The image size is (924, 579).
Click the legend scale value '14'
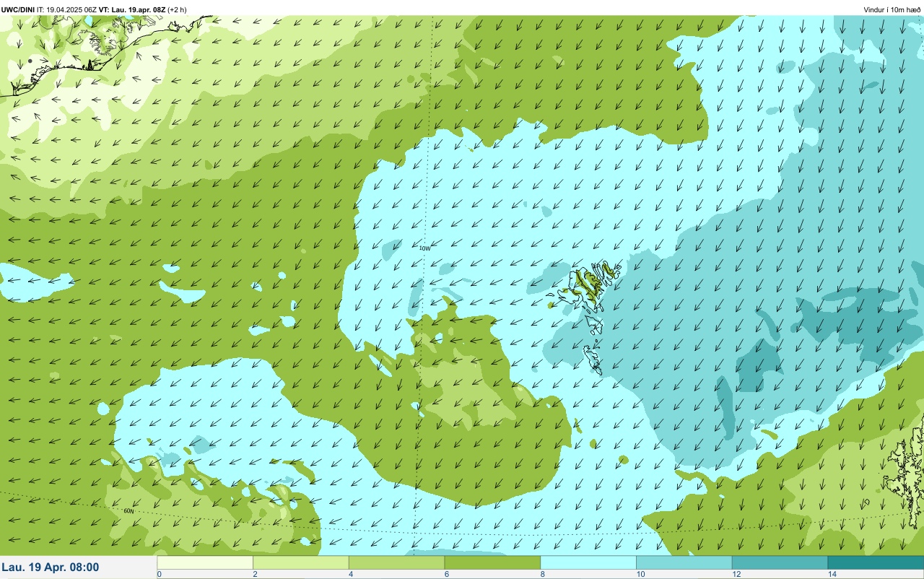click(x=832, y=574)
